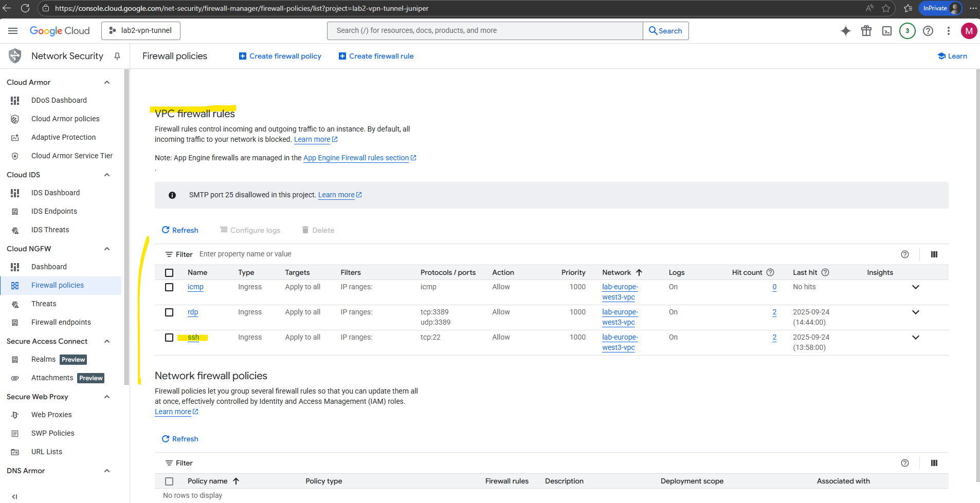Image resolution: width=980 pixels, height=503 pixels.
Task: Open Gemini AI assistant sparkle icon
Action: click(x=846, y=31)
